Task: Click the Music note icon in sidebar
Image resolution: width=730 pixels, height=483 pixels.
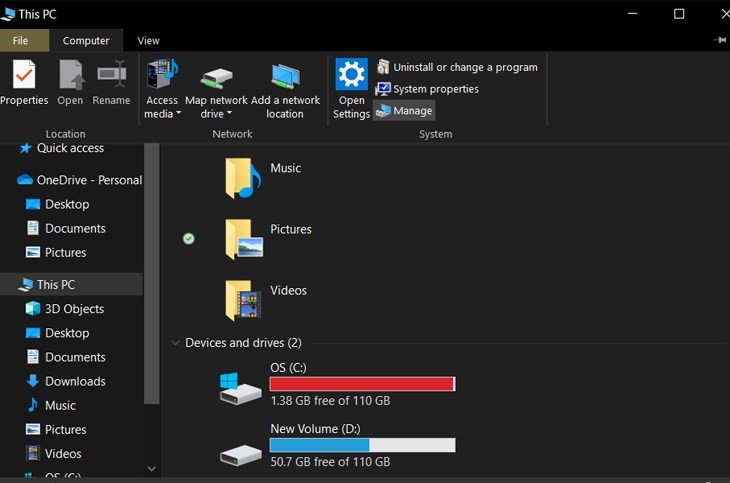Action: [x=33, y=405]
